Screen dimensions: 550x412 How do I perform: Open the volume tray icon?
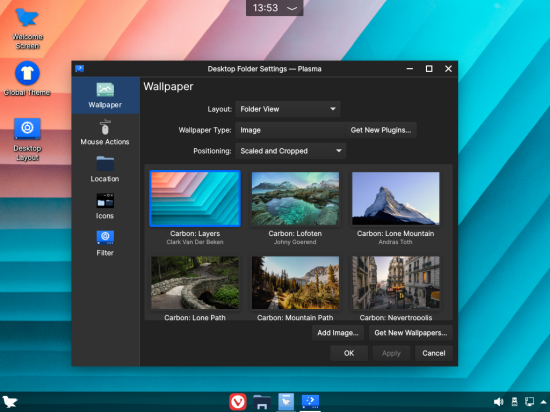point(498,402)
